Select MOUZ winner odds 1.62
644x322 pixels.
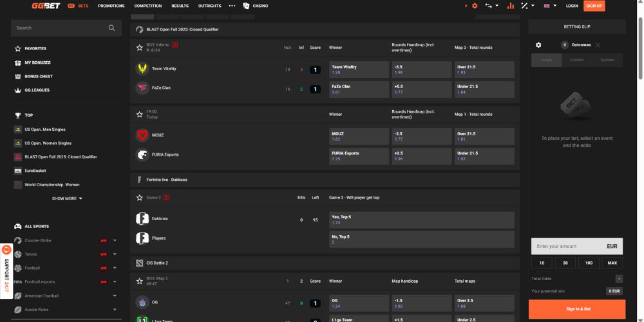point(359,137)
